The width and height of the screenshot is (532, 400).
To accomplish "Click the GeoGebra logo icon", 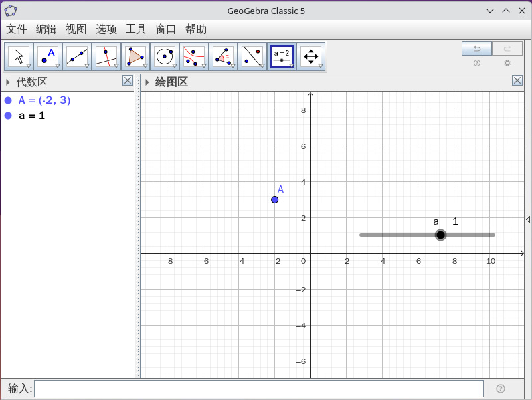I will point(11,11).
